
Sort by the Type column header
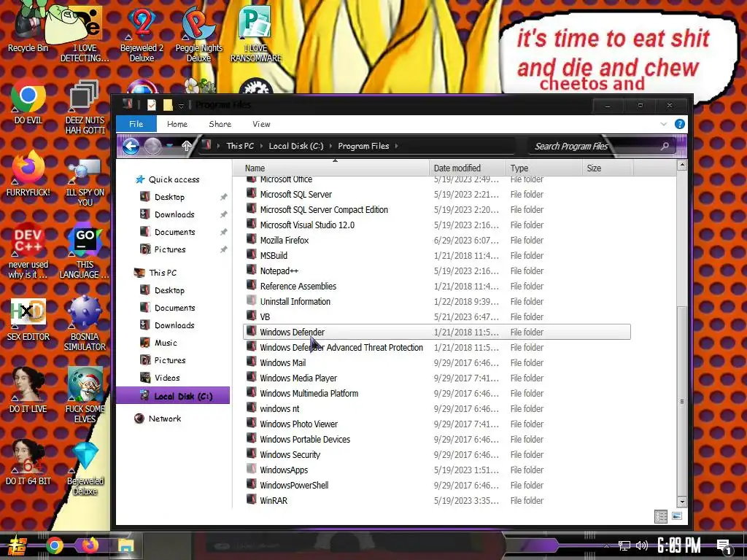pyautogui.click(x=544, y=168)
